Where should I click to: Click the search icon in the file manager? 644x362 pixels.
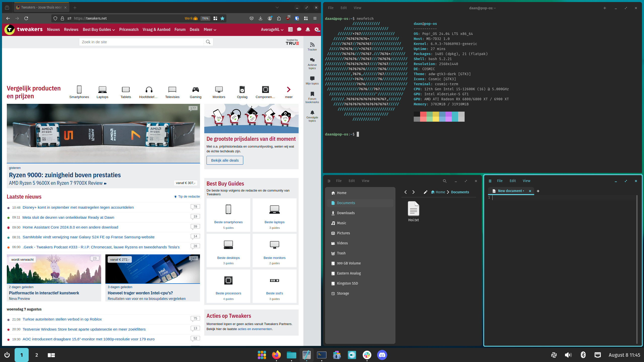tap(444, 181)
